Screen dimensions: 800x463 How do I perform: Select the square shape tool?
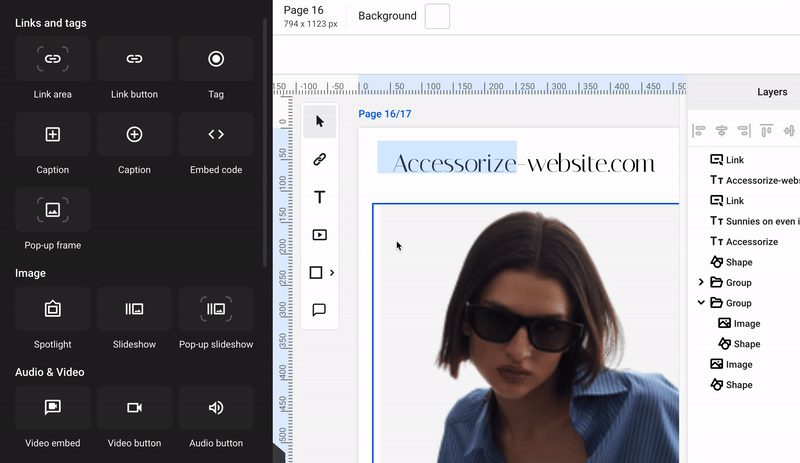point(316,273)
